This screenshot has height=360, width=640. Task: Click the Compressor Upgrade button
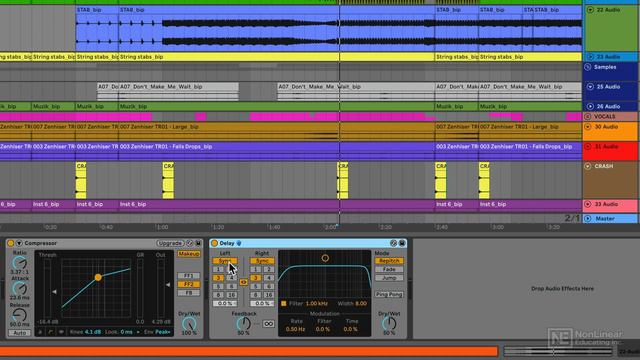coord(170,243)
